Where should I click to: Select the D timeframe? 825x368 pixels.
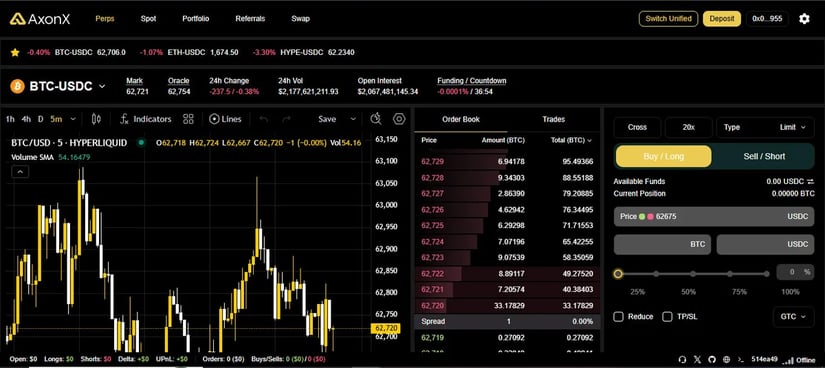point(41,119)
